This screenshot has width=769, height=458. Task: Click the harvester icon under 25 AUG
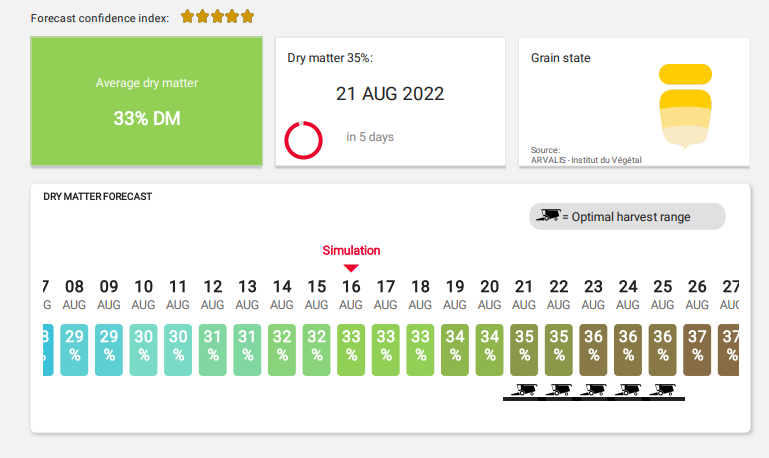pyautogui.click(x=663, y=388)
